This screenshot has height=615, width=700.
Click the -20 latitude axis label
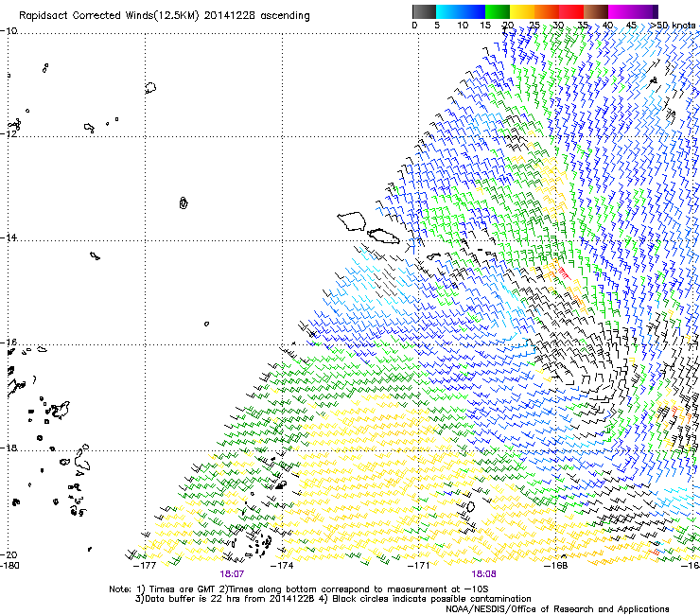9,554
